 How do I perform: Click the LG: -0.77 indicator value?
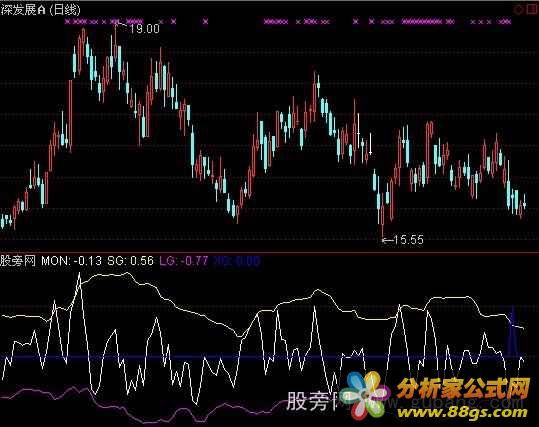pyautogui.click(x=184, y=261)
